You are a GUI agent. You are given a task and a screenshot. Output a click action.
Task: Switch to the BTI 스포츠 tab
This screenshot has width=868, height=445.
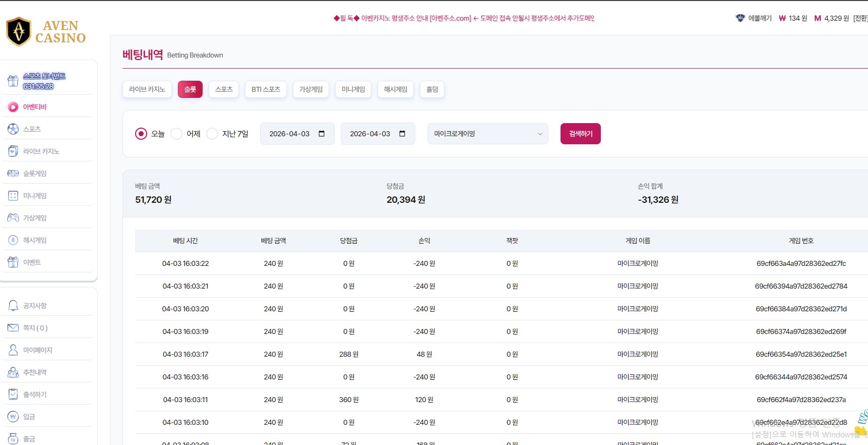pos(266,89)
